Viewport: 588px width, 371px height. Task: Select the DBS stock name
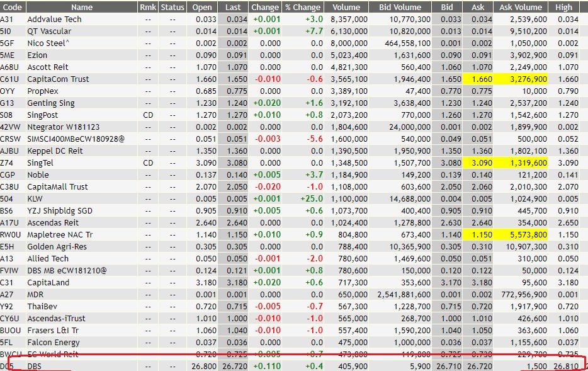point(34,366)
